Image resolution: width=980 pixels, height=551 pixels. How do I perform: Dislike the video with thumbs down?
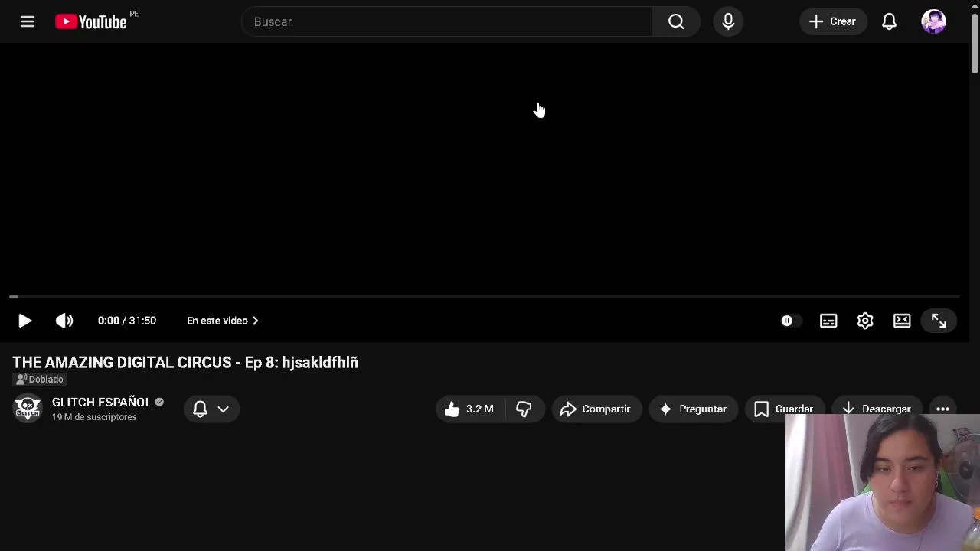click(524, 409)
